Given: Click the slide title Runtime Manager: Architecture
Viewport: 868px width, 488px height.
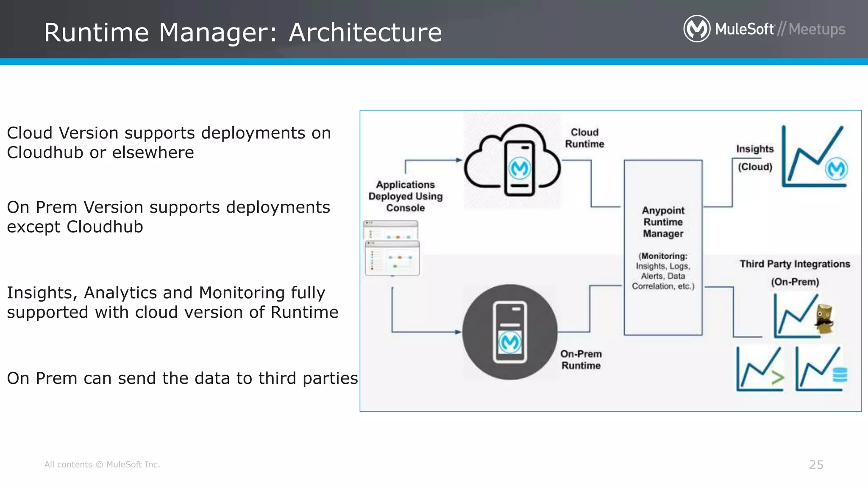Looking at the screenshot, I should pyautogui.click(x=243, y=32).
